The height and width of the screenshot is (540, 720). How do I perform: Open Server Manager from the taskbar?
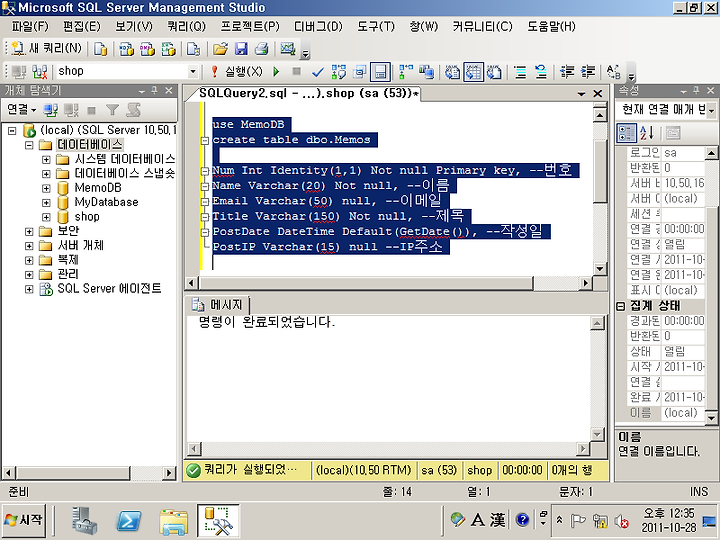pyautogui.click(x=85, y=521)
